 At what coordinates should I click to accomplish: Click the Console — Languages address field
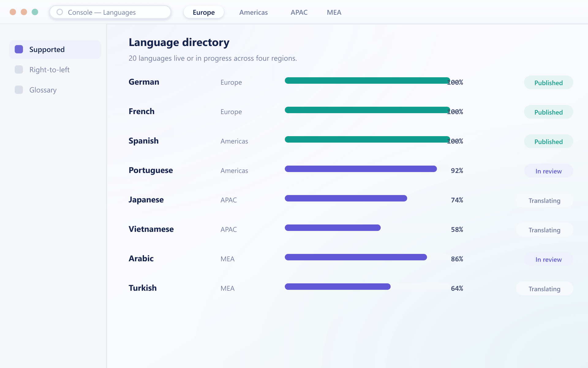tap(110, 12)
